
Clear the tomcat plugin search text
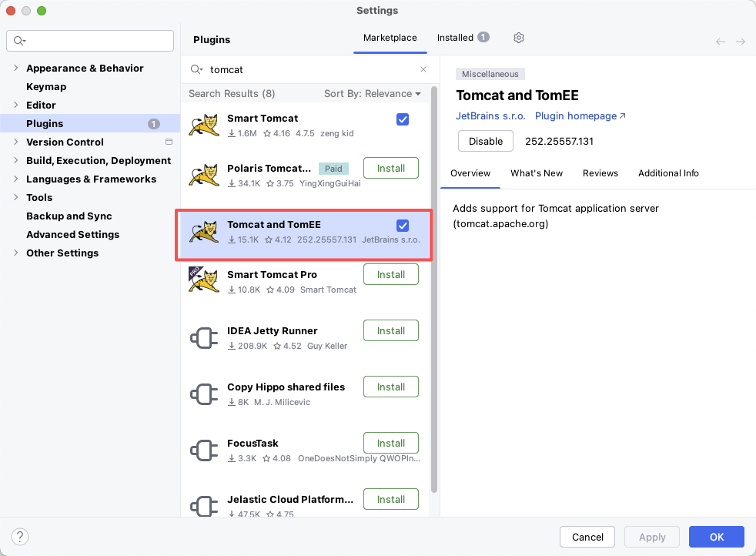point(423,69)
